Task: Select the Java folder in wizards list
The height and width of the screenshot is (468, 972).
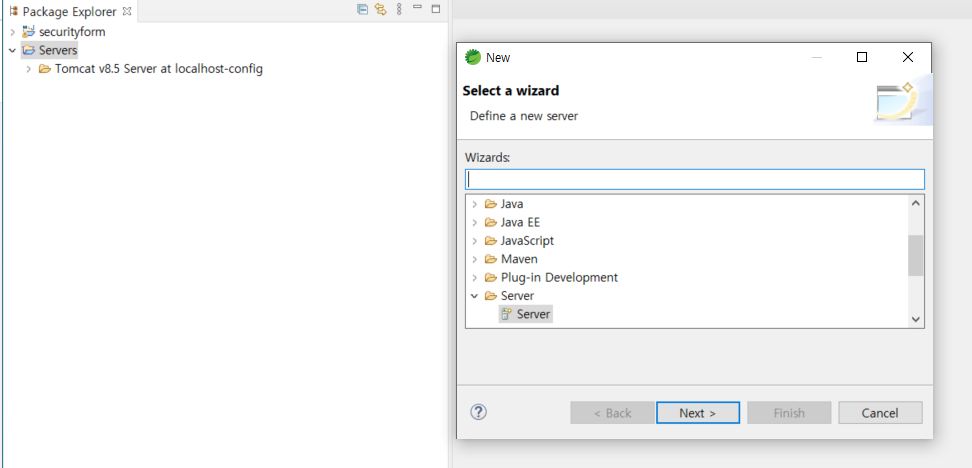Action: coord(511,204)
